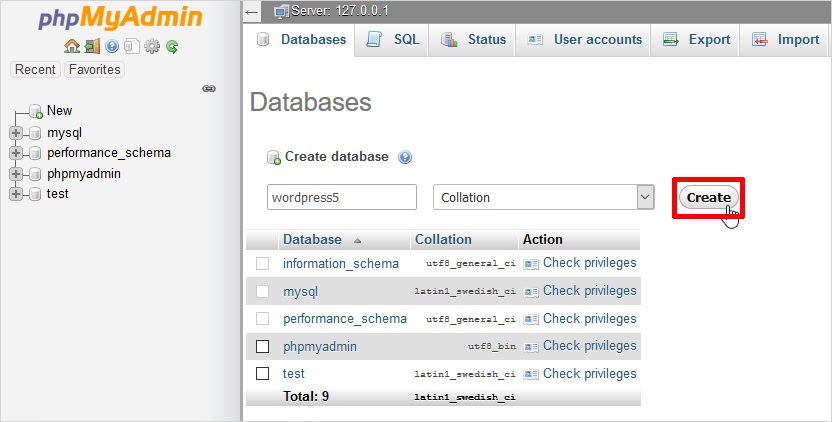Open Check privileges for information_schema
This screenshot has width=832, height=422.
tap(589, 263)
